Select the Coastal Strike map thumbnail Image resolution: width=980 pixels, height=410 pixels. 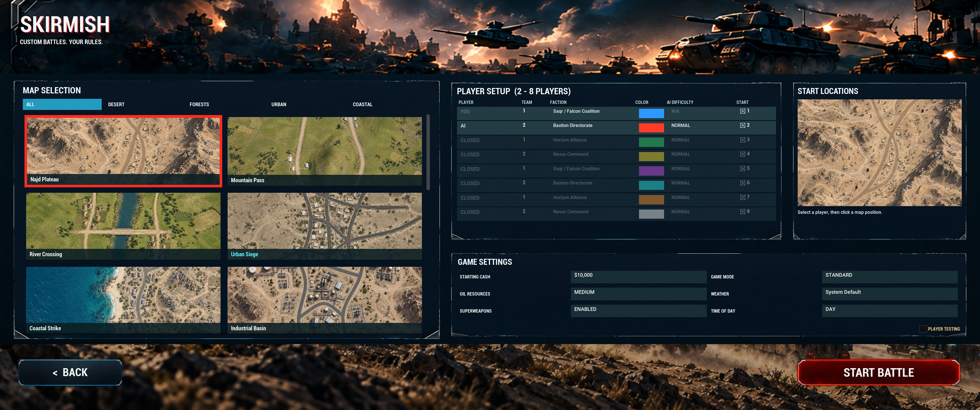point(123,300)
